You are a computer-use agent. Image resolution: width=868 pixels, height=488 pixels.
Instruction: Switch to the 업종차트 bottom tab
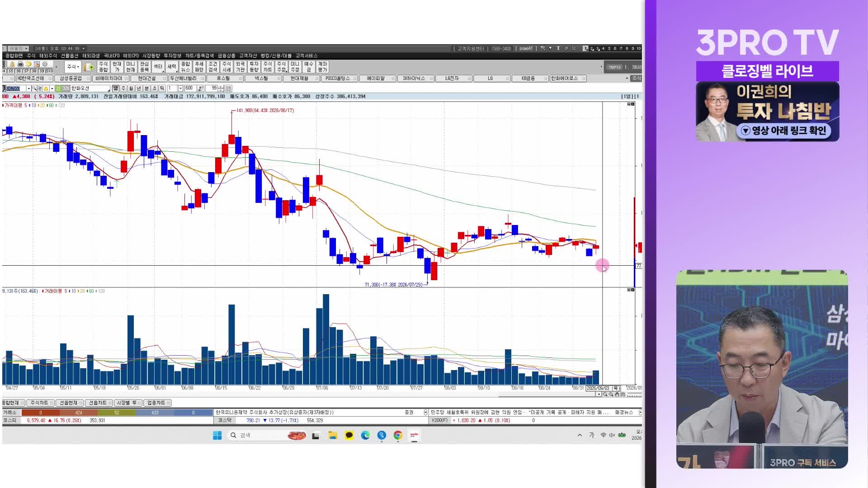coord(156,403)
